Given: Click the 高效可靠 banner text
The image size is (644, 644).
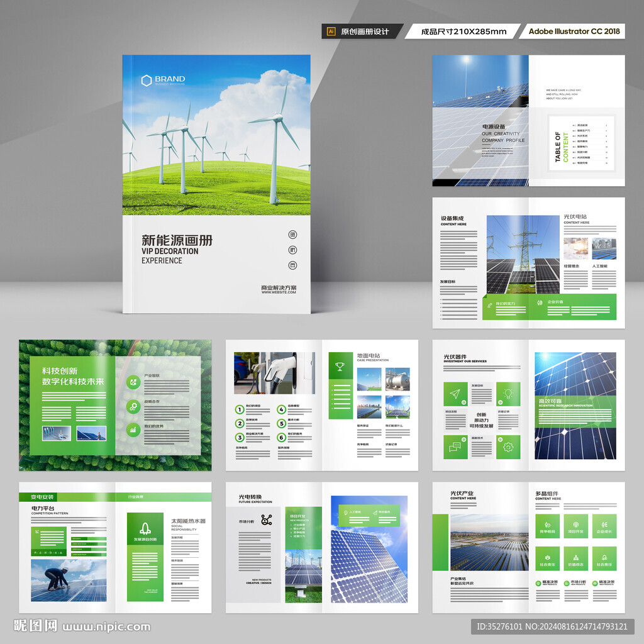Looking at the screenshot, I should point(550,401).
